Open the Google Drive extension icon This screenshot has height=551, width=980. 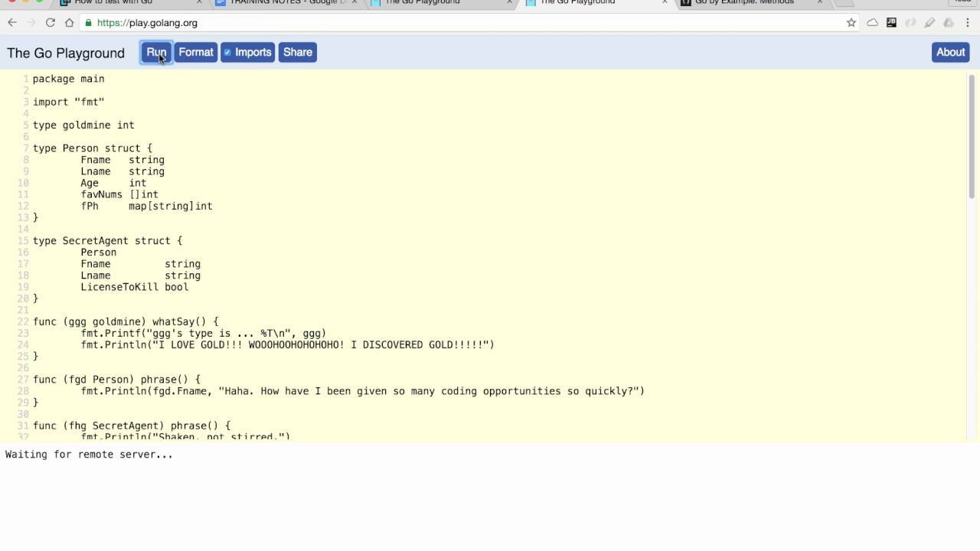click(949, 23)
